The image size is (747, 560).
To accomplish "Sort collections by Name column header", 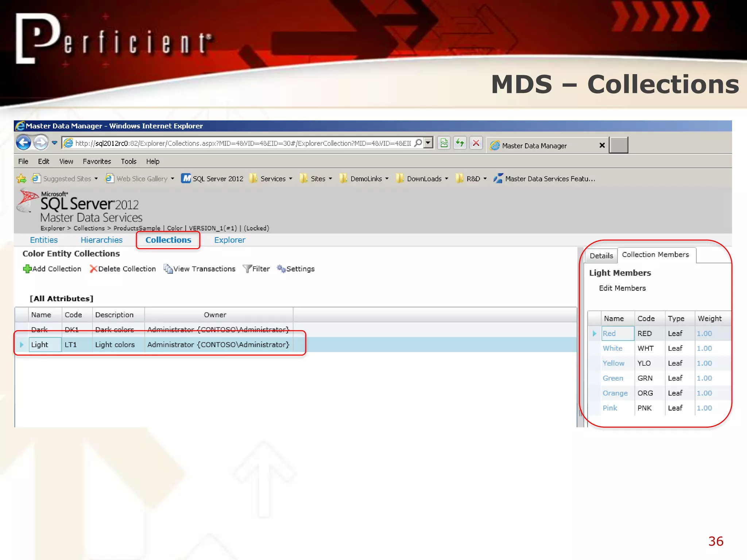I will tap(45, 315).
